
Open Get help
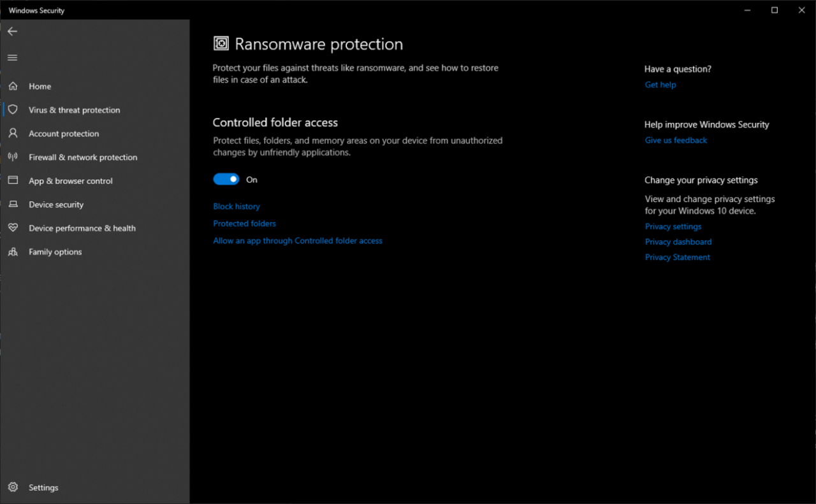pyautogui.click(x=660, y=84)
